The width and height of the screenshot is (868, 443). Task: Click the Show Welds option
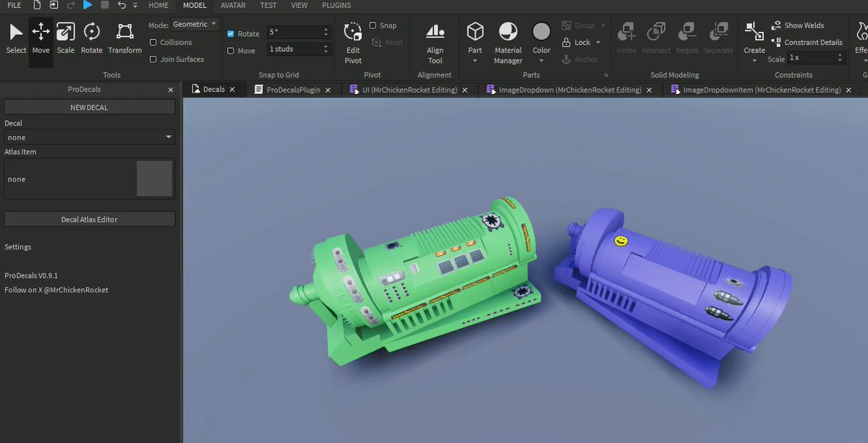[798, 25]
